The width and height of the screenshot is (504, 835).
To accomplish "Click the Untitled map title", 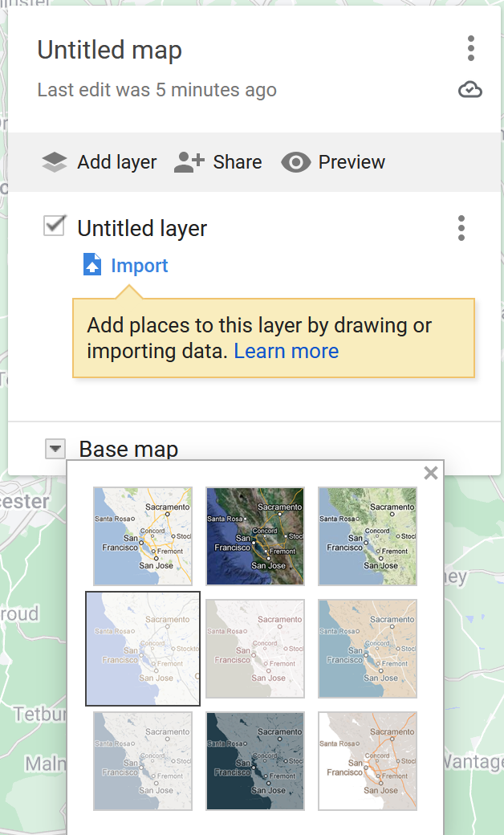I will point(109,50).
